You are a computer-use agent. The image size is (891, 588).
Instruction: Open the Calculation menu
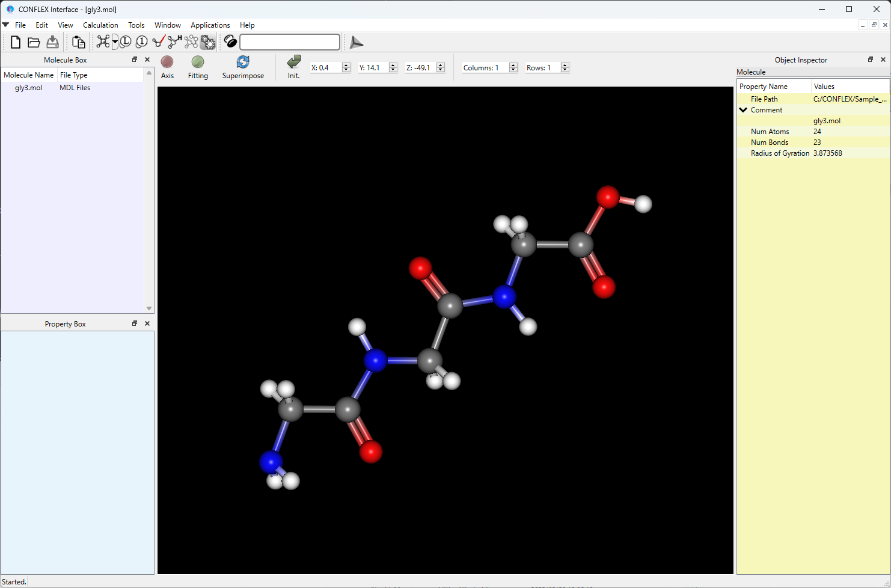(100, 25)
